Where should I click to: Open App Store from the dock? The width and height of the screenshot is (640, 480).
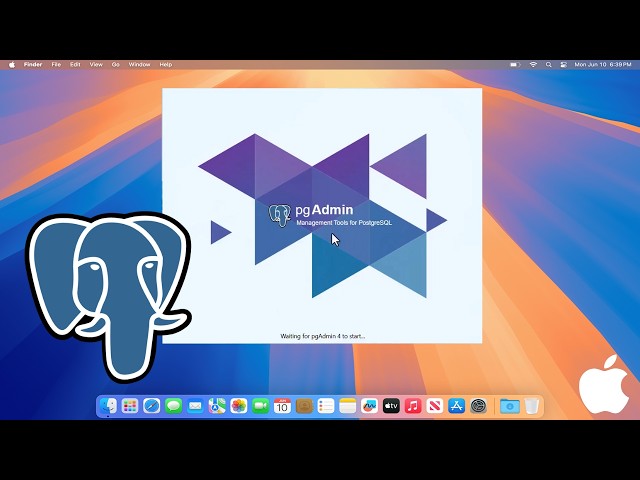coord(456,406)
